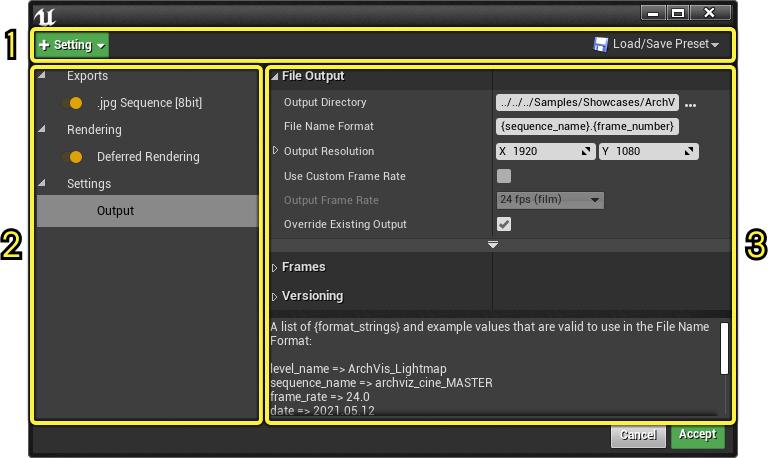The height and width of the screenshot is (458, 768).
Task: Uncheck Override Existing Output checkbox
Action: point(504,224)
